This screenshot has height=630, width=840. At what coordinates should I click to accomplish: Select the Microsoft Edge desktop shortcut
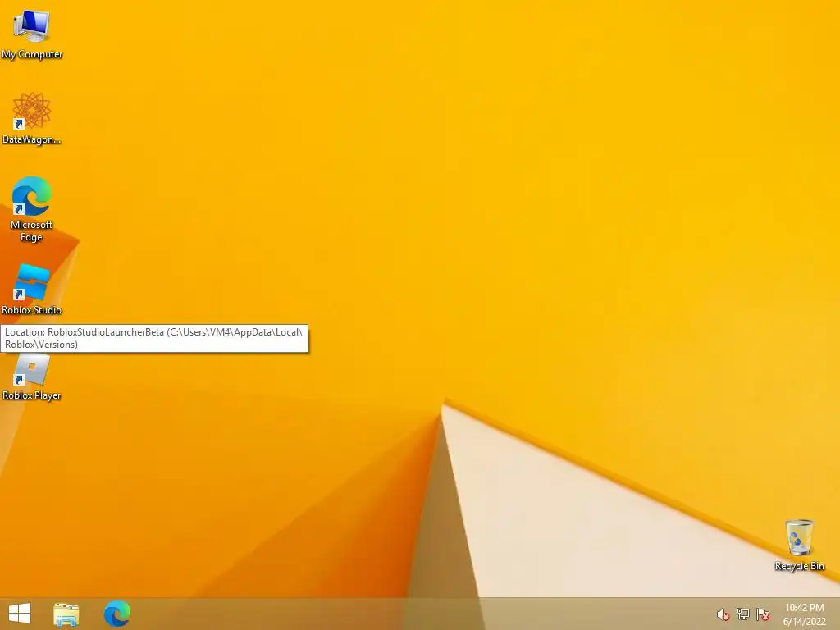tap(32, 209)
